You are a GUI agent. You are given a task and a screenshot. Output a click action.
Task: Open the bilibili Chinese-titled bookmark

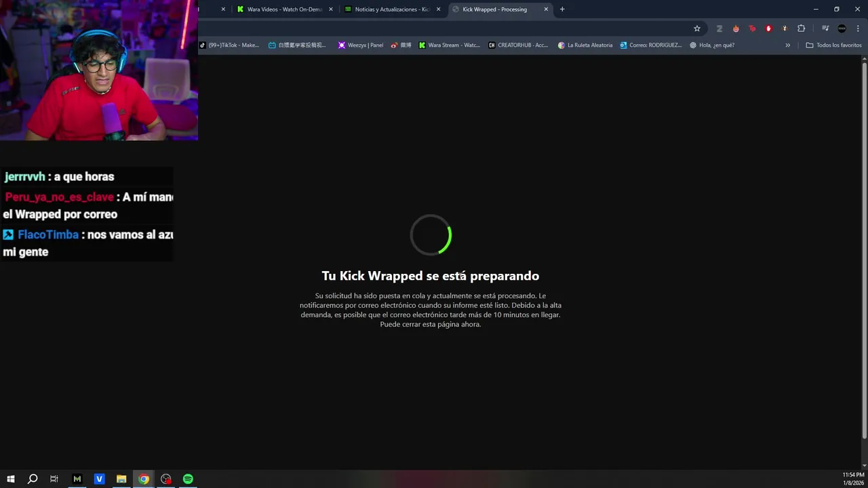click(x=297, y=45)
